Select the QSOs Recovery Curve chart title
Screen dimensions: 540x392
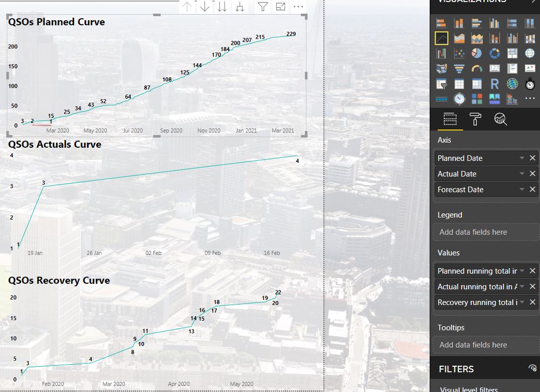[59, 281]
